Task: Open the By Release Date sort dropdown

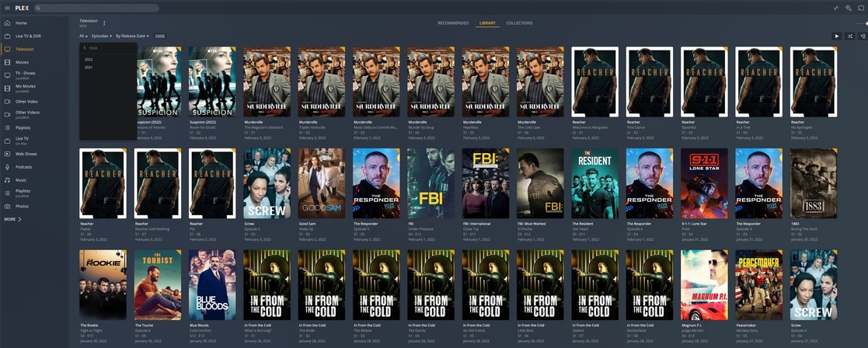Action: 133,36
